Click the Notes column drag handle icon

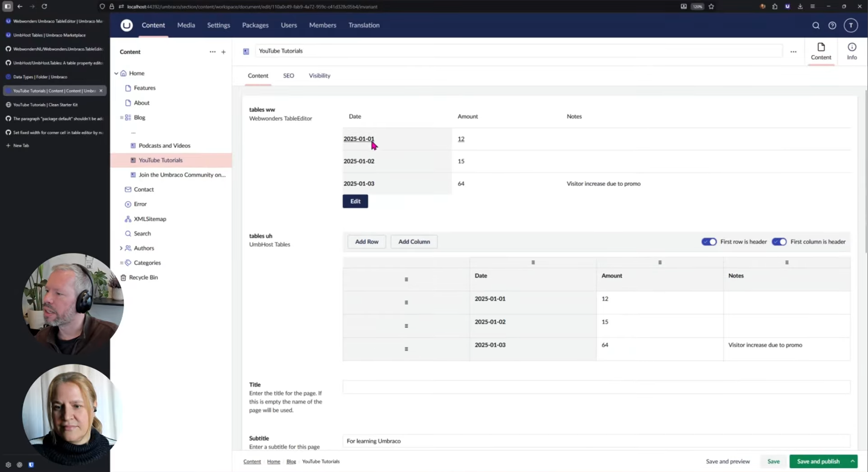787,262
